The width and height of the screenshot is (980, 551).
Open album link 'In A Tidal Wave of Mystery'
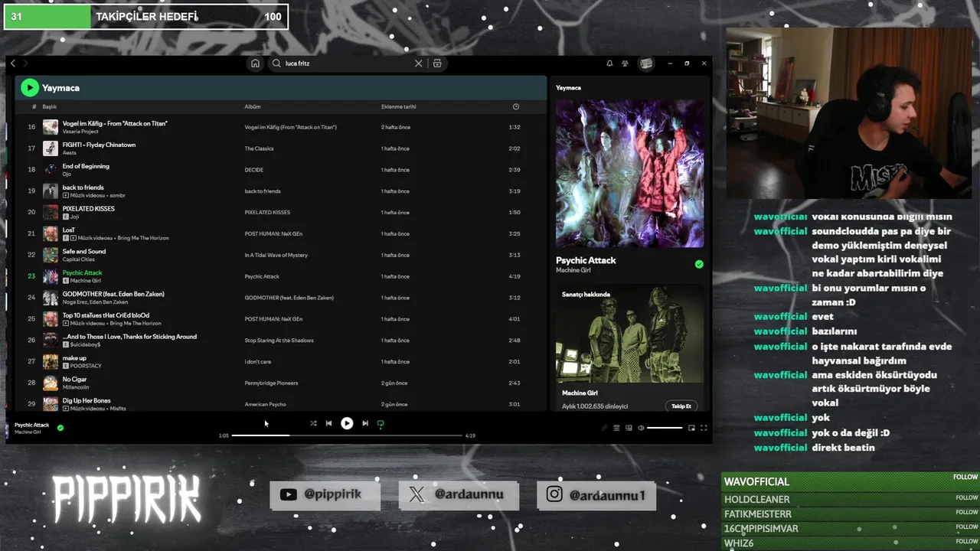(x=276, y=256)
